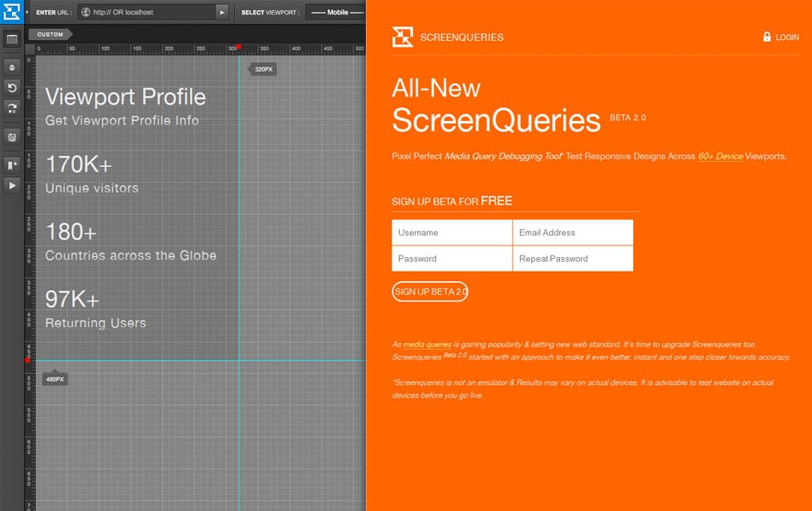This screenshot has width=812, height=511.
Task: Click the window frame icon in the left sidebar
Action: click(12, 39)
